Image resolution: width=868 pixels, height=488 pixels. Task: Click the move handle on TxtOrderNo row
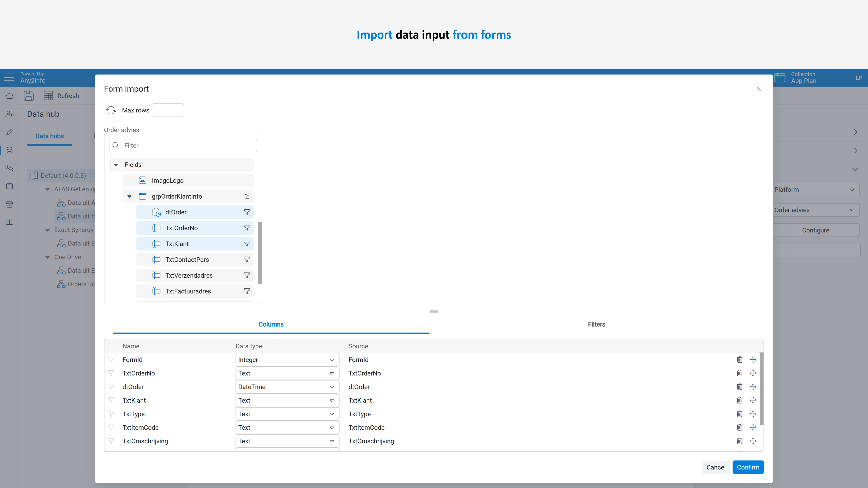(x=753, y=373)
